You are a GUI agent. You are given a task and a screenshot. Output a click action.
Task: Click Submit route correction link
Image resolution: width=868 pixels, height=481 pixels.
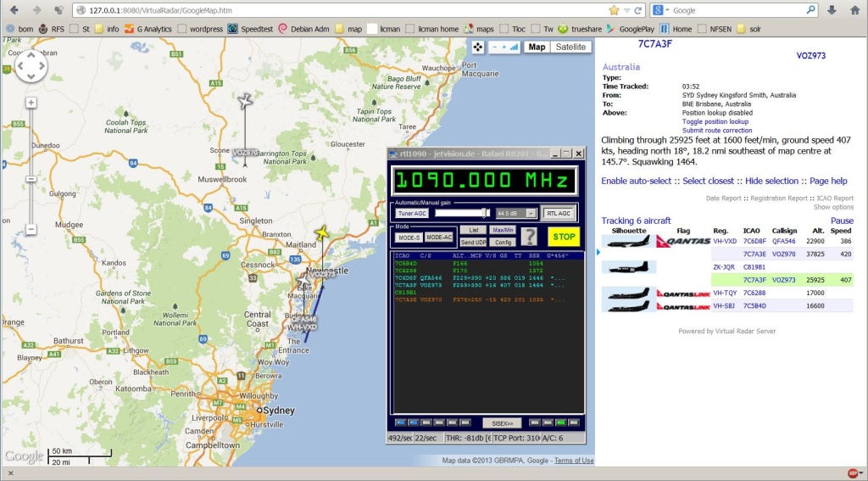[x=717, y=131]
